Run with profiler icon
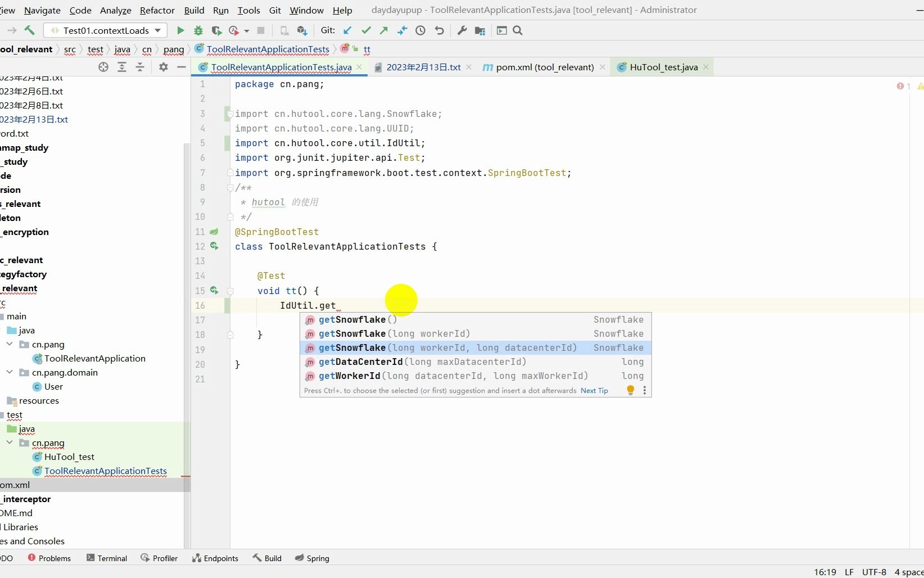 point(234,30)
